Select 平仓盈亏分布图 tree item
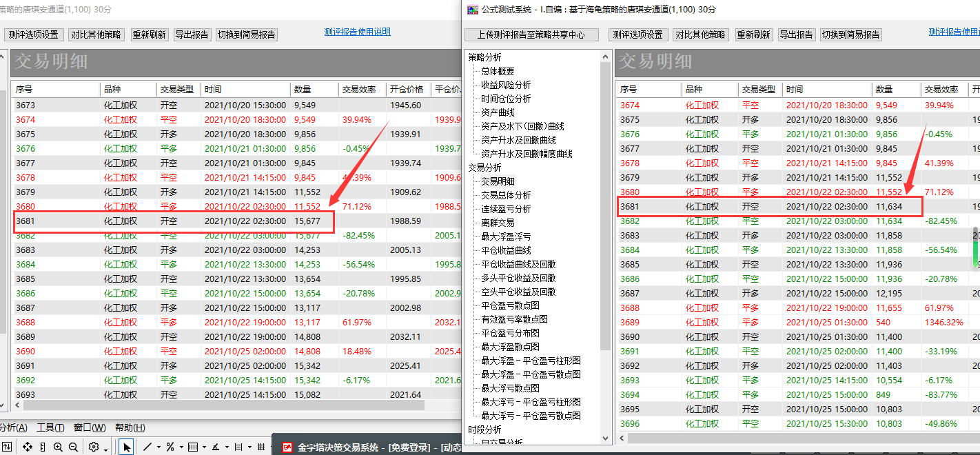The width and height of the screenshot is (980, 455). click(510, 333)
